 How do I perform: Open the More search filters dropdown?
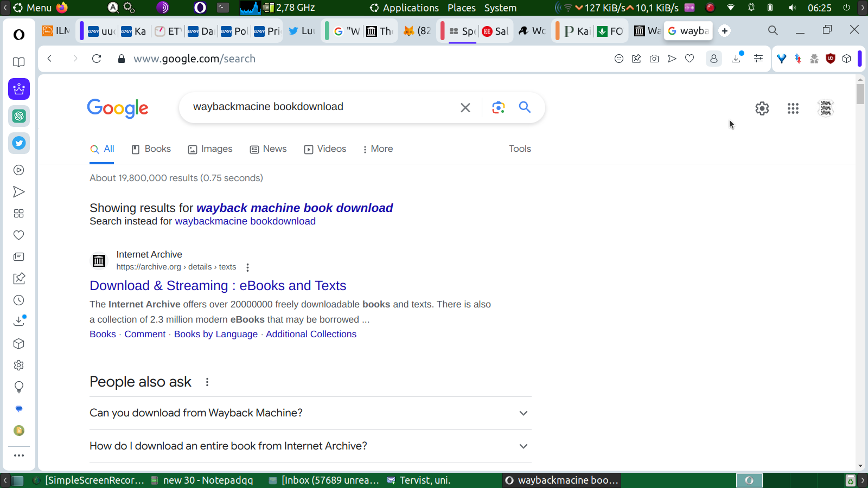(378, 149)
